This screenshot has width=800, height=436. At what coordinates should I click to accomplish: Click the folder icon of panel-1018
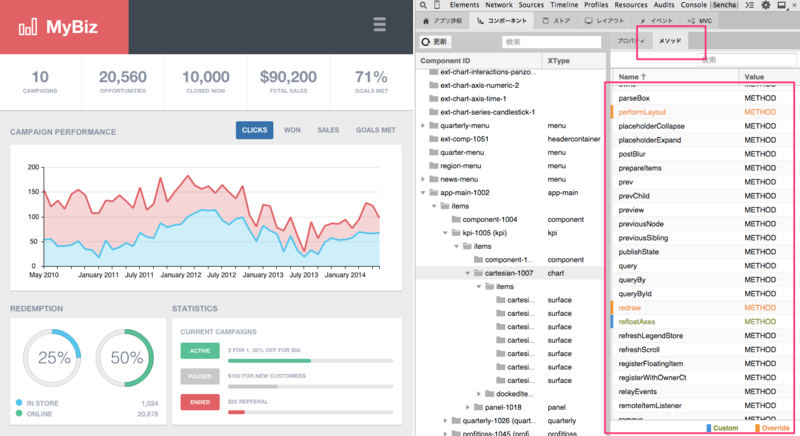478,407
